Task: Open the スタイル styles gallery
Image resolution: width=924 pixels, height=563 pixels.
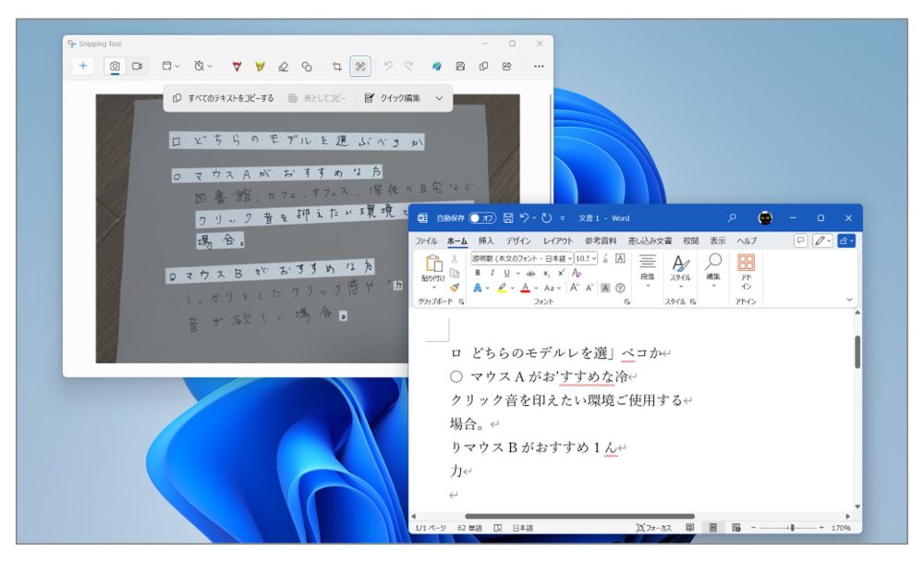Action: pos(681,271)
